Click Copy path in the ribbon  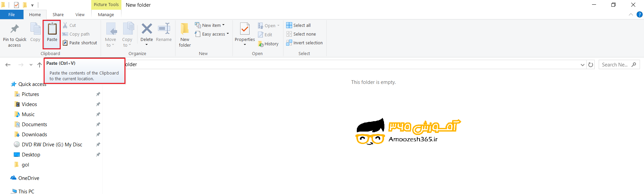[76, 34]
